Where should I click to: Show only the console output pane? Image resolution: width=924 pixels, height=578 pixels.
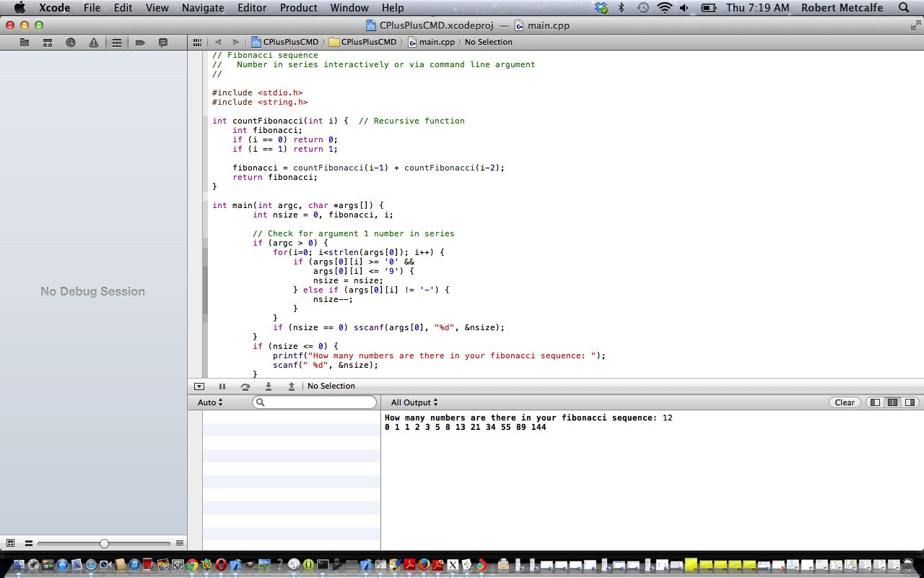908,402
